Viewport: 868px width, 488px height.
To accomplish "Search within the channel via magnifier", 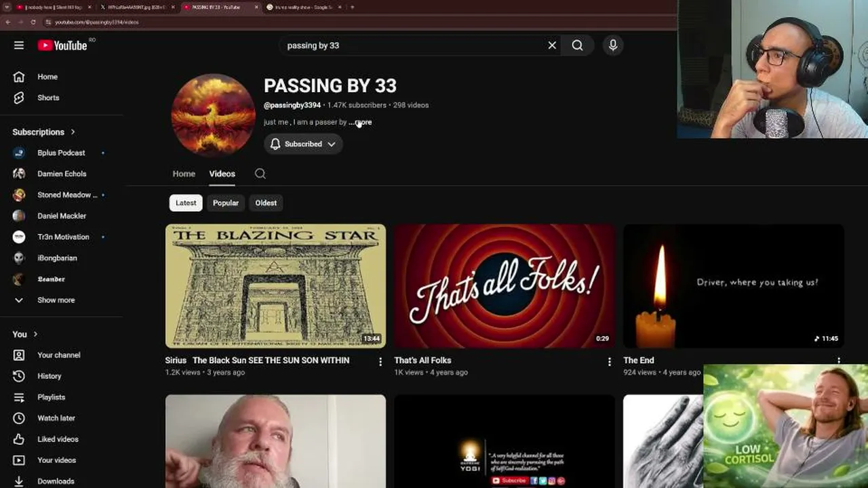I will coord(260,174).
